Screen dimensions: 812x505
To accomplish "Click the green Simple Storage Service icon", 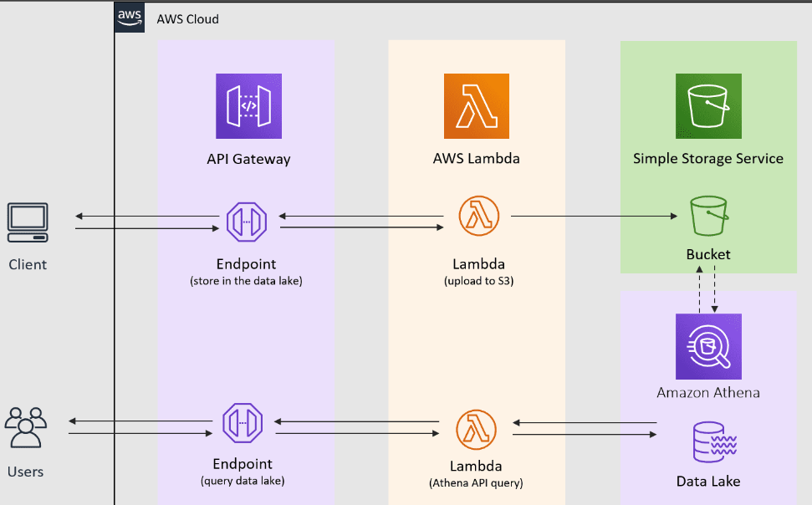I will click(708, 106).
